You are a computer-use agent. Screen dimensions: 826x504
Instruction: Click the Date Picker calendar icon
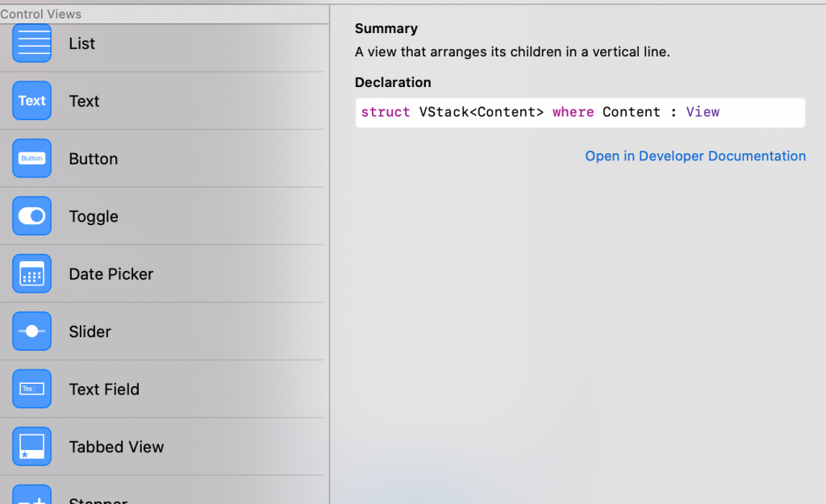[31, 273]
